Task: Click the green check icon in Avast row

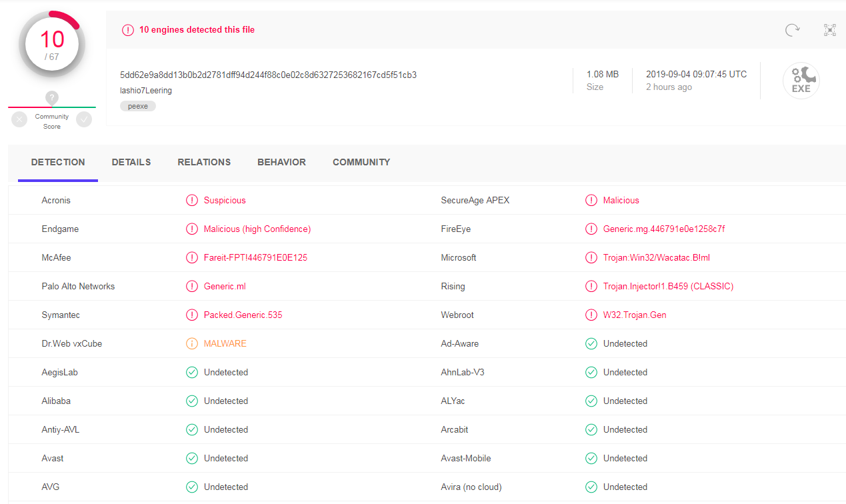Action: tap(192, 458)
